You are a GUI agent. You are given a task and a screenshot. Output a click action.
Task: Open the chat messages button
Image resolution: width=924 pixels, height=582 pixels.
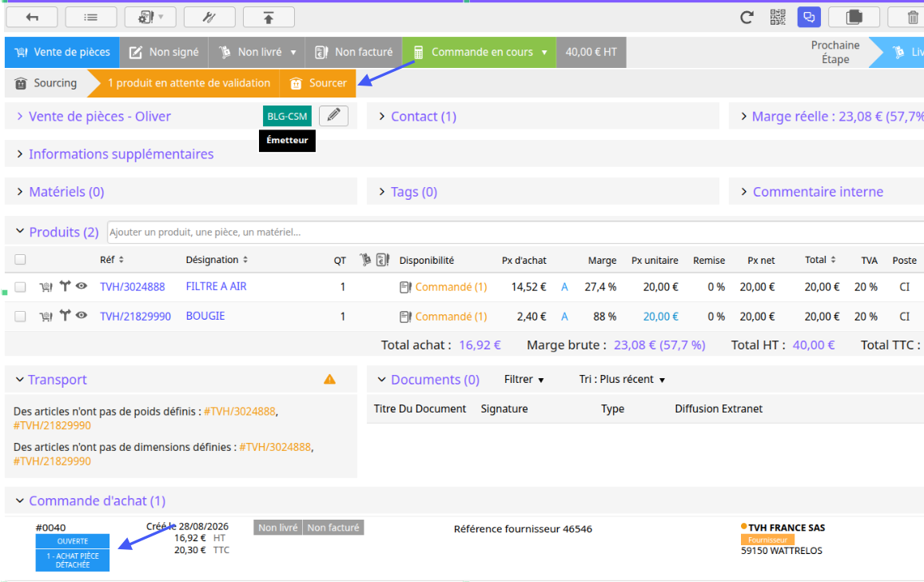tap(809, 17)
